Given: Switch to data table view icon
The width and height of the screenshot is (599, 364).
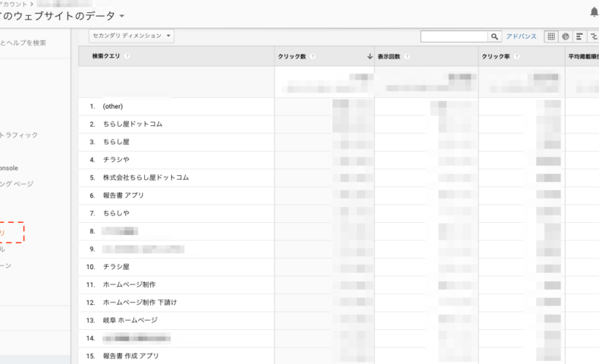Looking at the screenshot, I should [551, 36].
